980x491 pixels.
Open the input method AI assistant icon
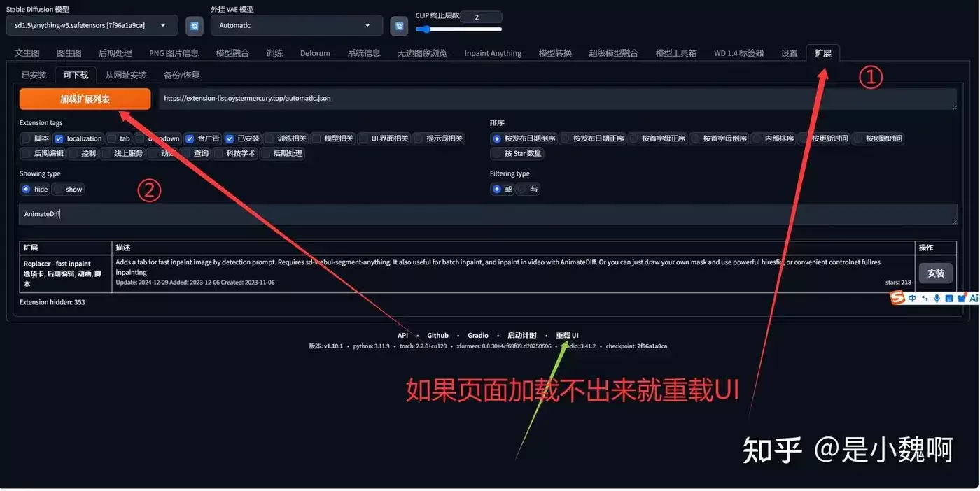974,298
